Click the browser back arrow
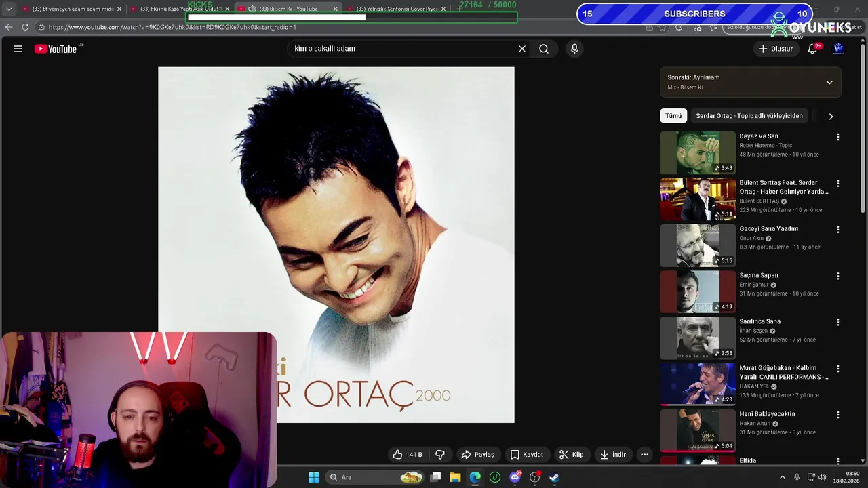868x488 pixels. point(9,27)
